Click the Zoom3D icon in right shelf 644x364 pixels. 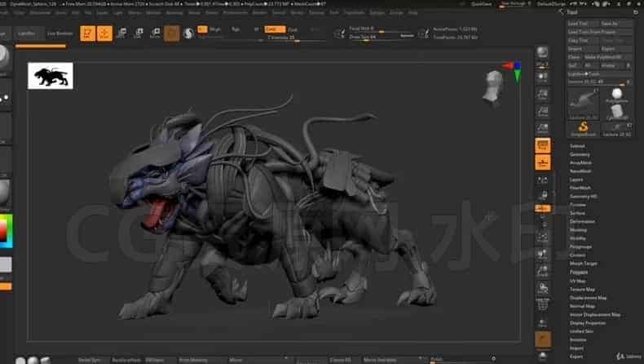[x=542, y=271]
